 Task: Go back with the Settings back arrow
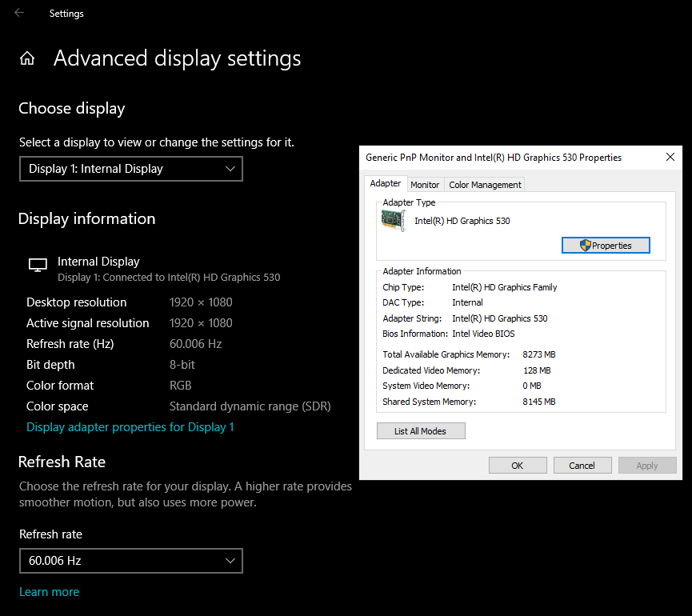tap(19, 13)
